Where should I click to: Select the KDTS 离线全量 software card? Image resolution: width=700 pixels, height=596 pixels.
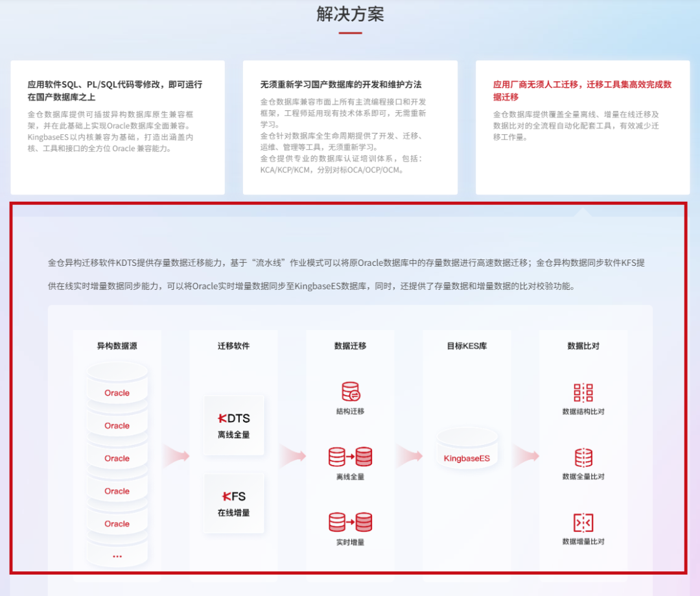click(234, 425)
